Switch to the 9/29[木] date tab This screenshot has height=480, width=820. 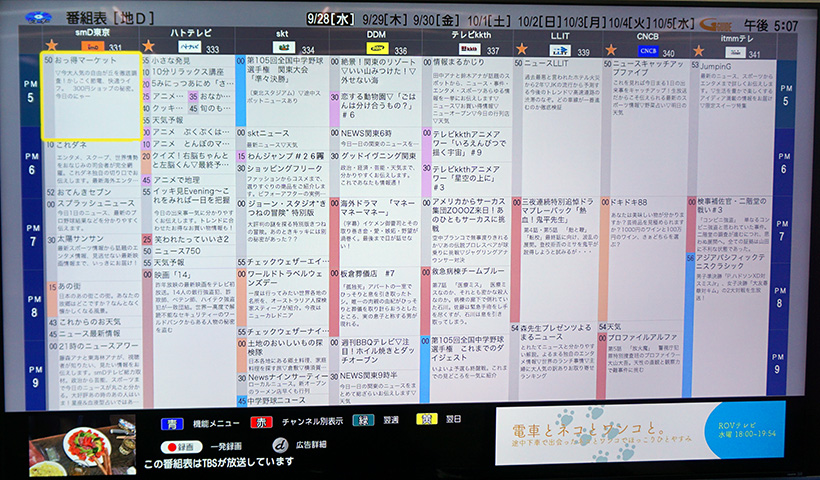pyautogui.click(x=384, y=20)
